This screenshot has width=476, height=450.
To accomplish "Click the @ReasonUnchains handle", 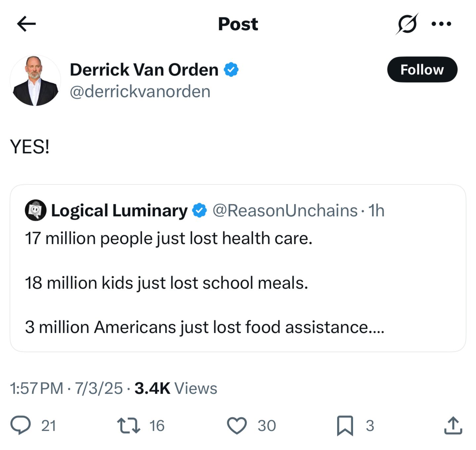I will pyautogui.click(x=285, y=210).
